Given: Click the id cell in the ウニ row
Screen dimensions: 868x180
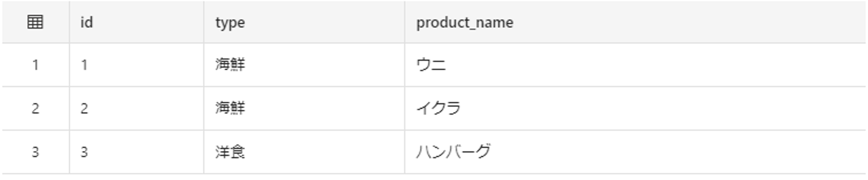Looking at the screenshot, I should click(x=84, y=65).
